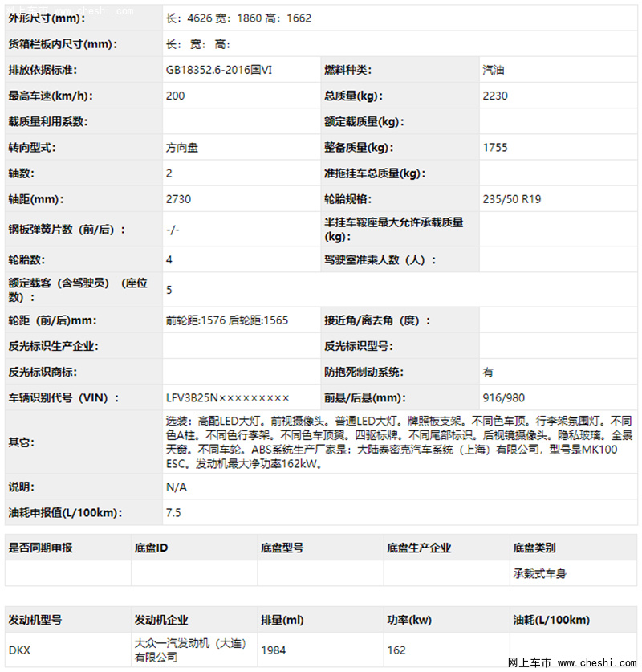The width and height of the screenshot is (642, 672).
Task: Click the 轮胎规格 label
Action: [347, 199]
